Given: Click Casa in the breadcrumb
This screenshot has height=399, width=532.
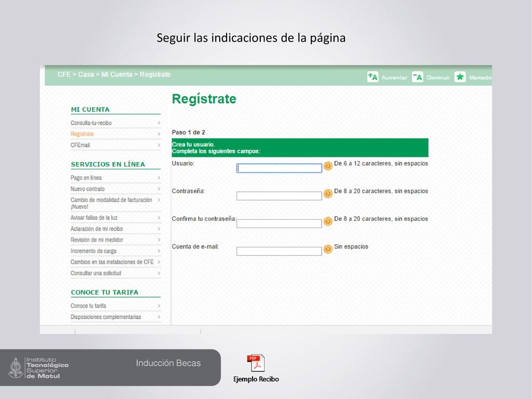Looking at the screenshot, I should click(86, 74).
